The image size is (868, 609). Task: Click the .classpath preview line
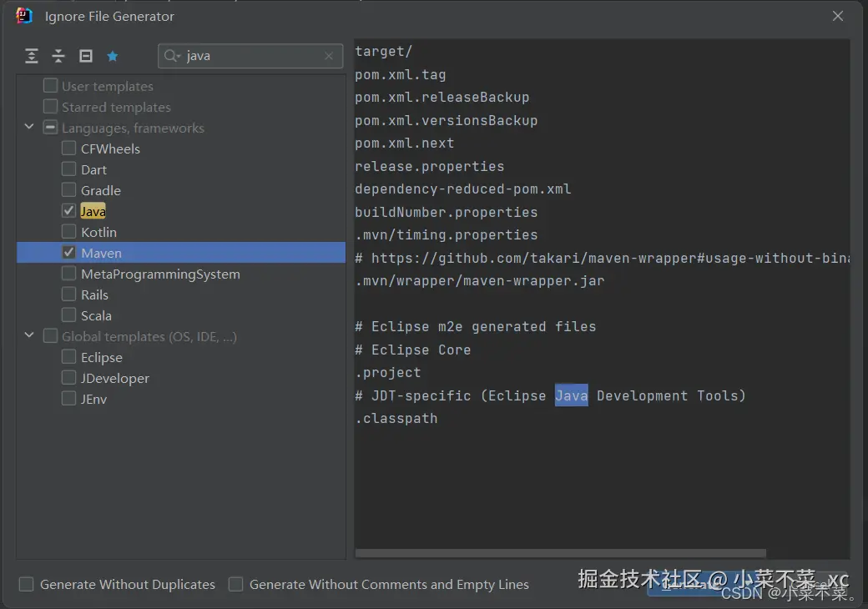[396, 419]
